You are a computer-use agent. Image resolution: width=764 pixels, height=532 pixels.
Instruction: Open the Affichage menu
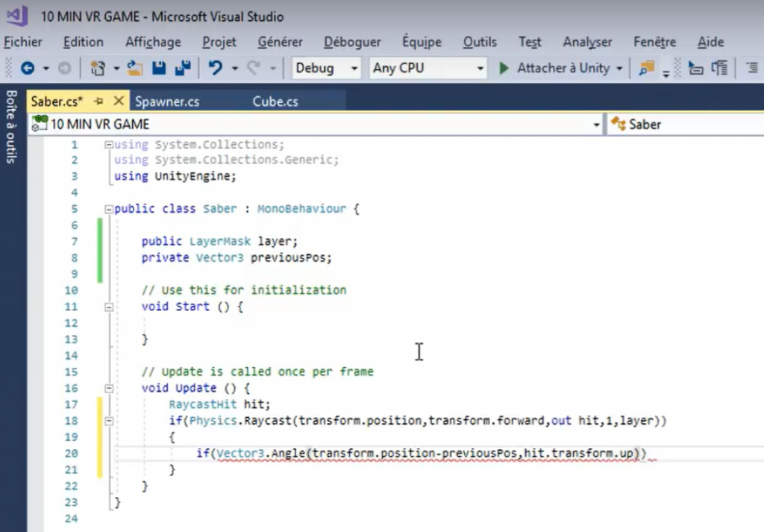[153, 42]
